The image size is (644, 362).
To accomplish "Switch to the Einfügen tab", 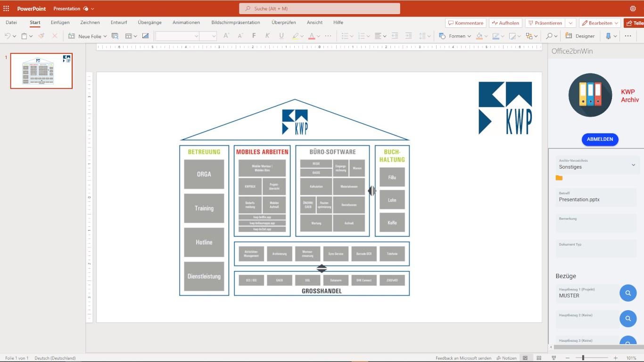I will pyautogui.click(x=60, y=22).
